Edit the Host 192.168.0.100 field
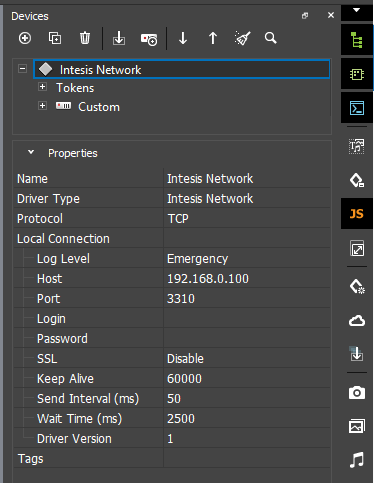Screen dimensions: 374x483 (x=247, y=278)
